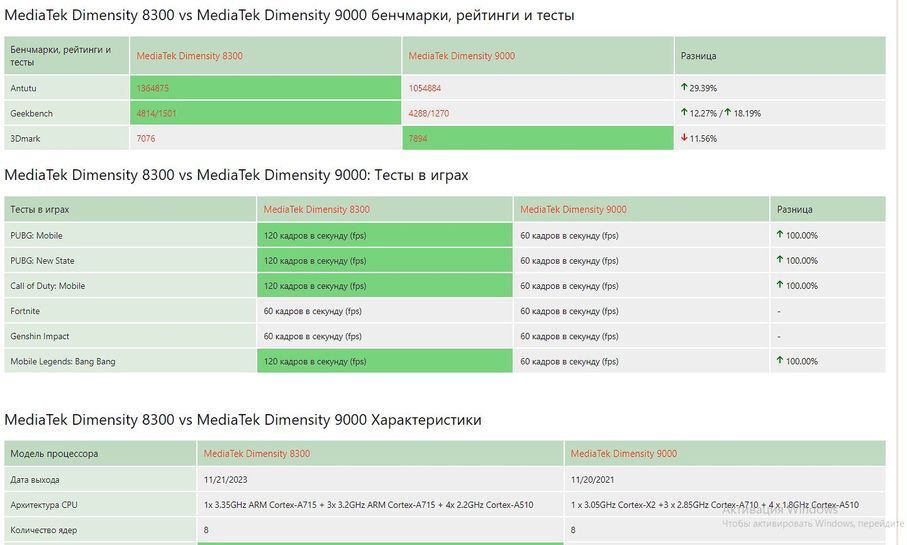This screenshot has width=907, height=545.
Task: Click 100.00% difference in PUBG: New State row
Action: point(802,261)
